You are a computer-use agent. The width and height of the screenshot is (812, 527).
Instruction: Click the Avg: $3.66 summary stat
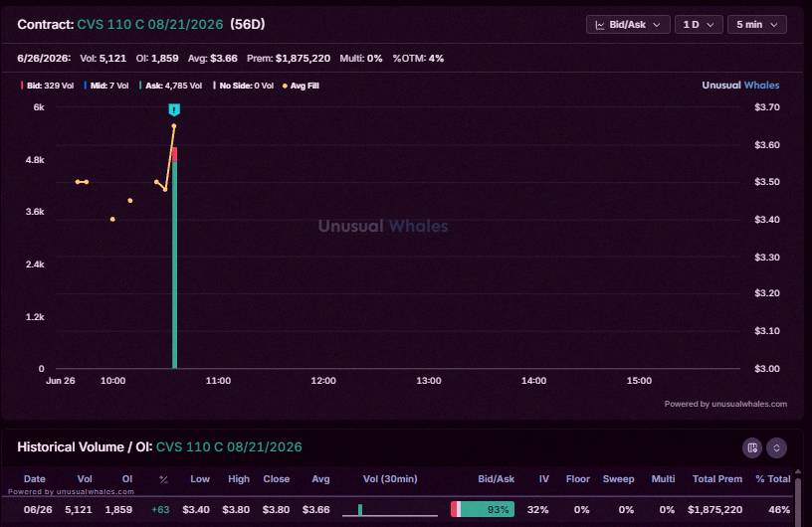(212, 58)
